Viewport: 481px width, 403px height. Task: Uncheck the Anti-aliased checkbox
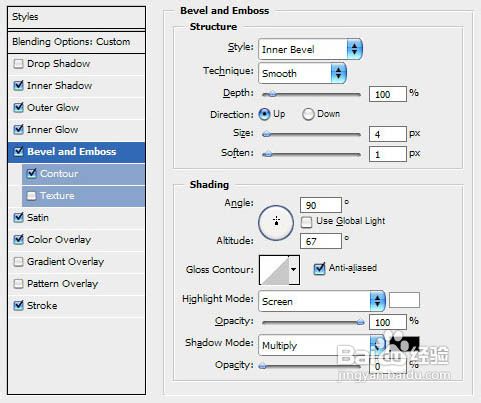click(319, 269)
